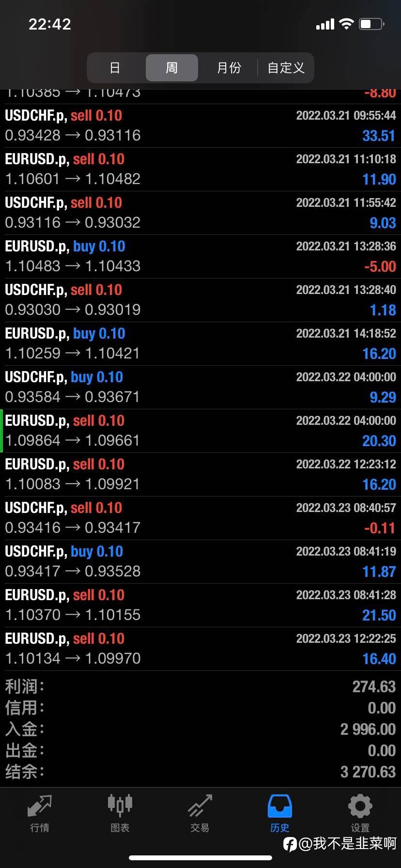Tap the Wi-Fi status icon
The image size is (401, 868).
[346, 24]
